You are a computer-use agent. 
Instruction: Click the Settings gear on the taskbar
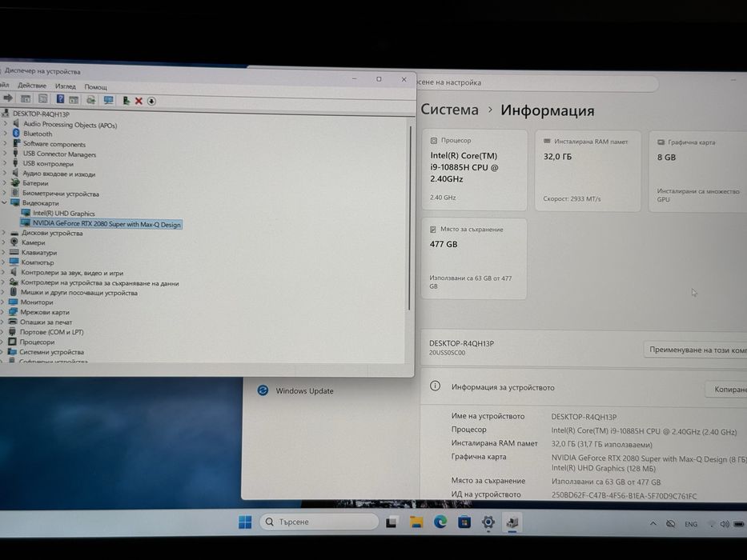[x=488, y=522]
